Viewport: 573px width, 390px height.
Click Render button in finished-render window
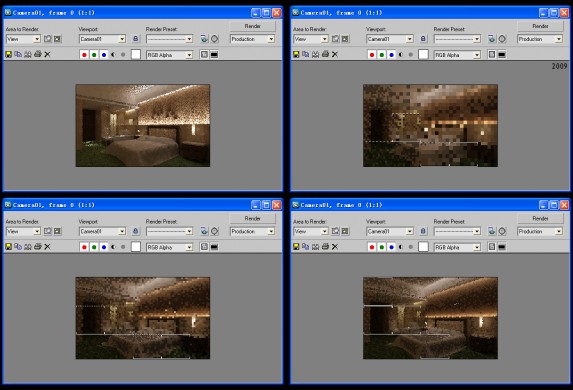coord(253,26)
